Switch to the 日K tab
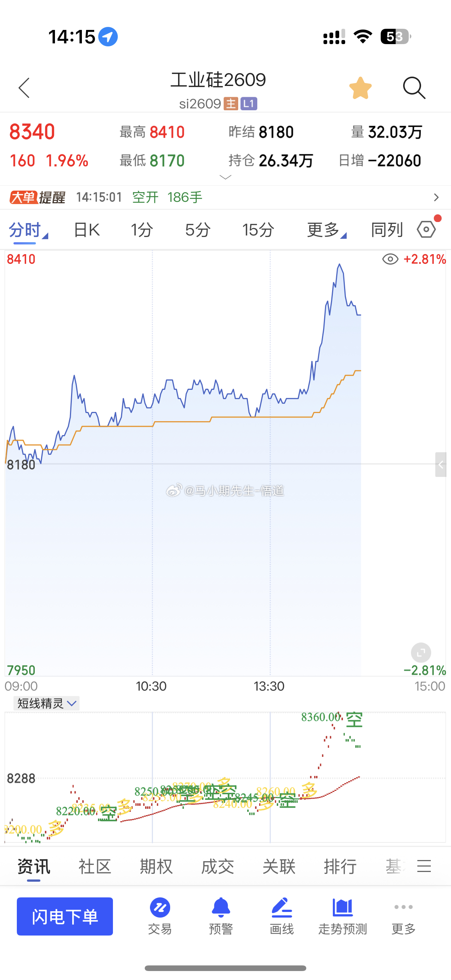 [87, 230]
